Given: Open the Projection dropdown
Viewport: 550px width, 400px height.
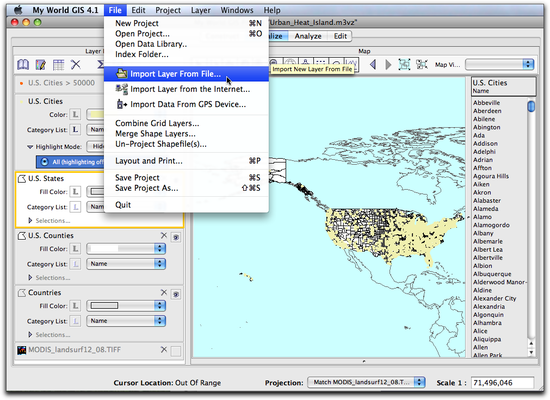Looking at the screenshot, I should click(366, 382).
